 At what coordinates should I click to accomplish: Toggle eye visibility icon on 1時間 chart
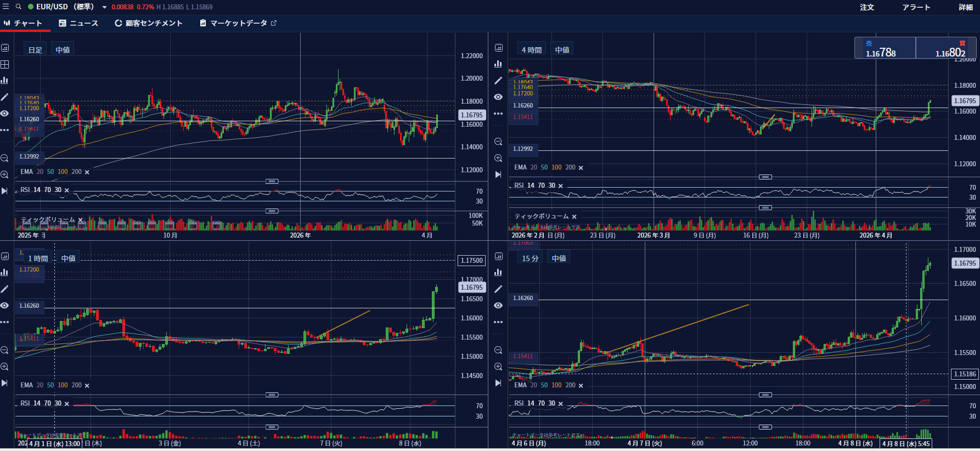pyautogui.click(x=5, y=306)
